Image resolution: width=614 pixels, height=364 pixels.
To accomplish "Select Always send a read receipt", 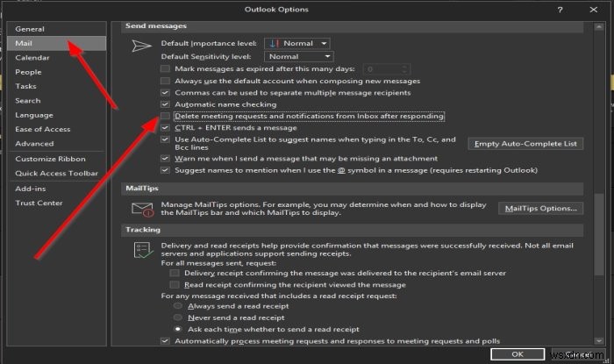I will (178, 306).
